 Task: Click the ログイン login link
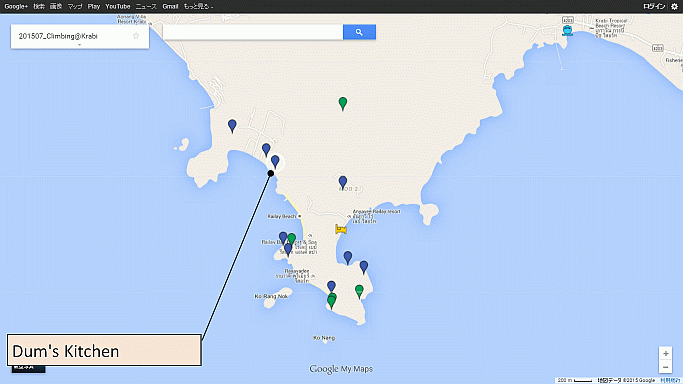click(654, 6)
